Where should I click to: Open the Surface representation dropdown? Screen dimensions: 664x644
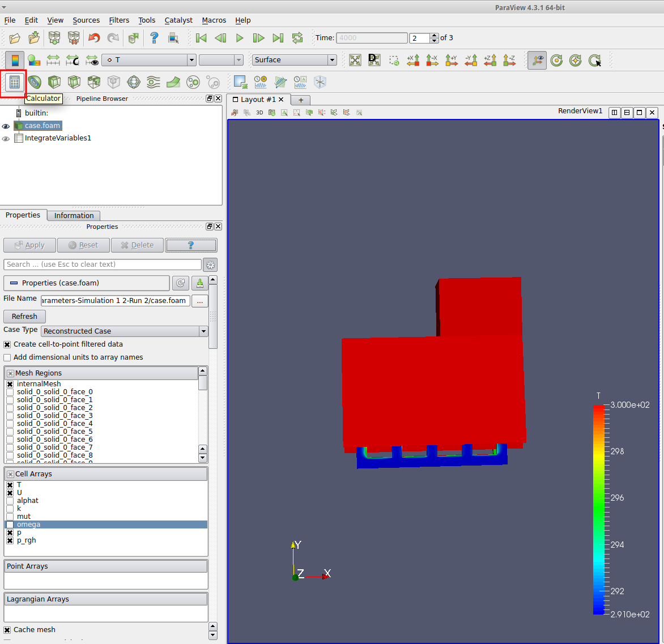[294, 60]
